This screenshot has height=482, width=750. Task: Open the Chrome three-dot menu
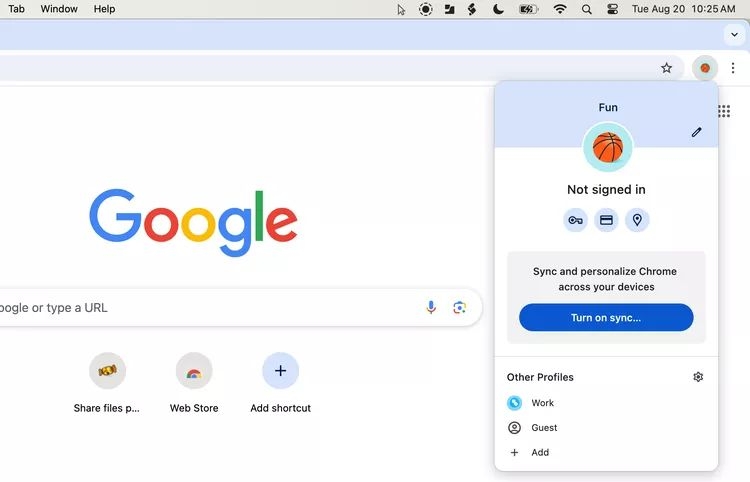pos(733,68)
